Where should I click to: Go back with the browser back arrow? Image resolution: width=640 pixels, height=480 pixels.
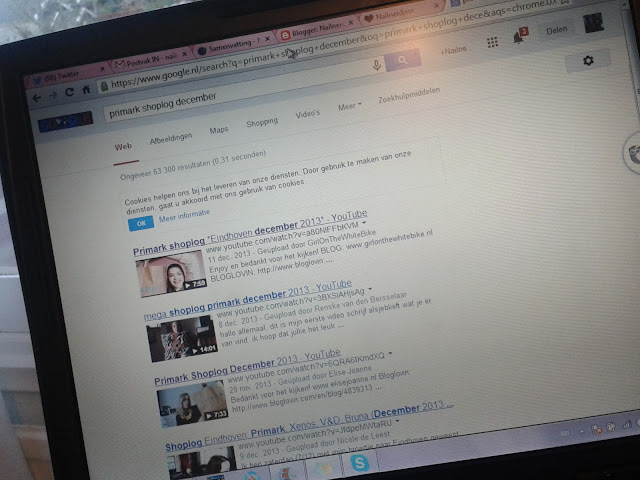[x=37, y=98]
